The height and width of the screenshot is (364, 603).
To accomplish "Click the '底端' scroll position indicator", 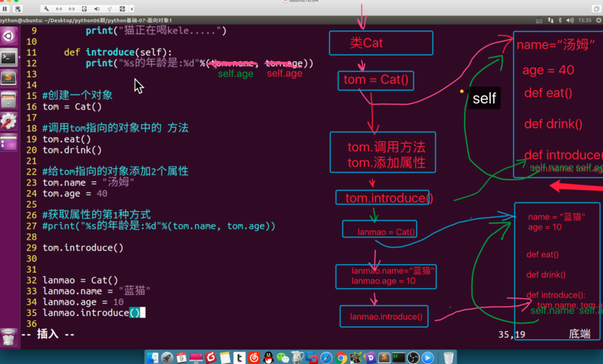I will pyautogui.click(x=580, y=334).
